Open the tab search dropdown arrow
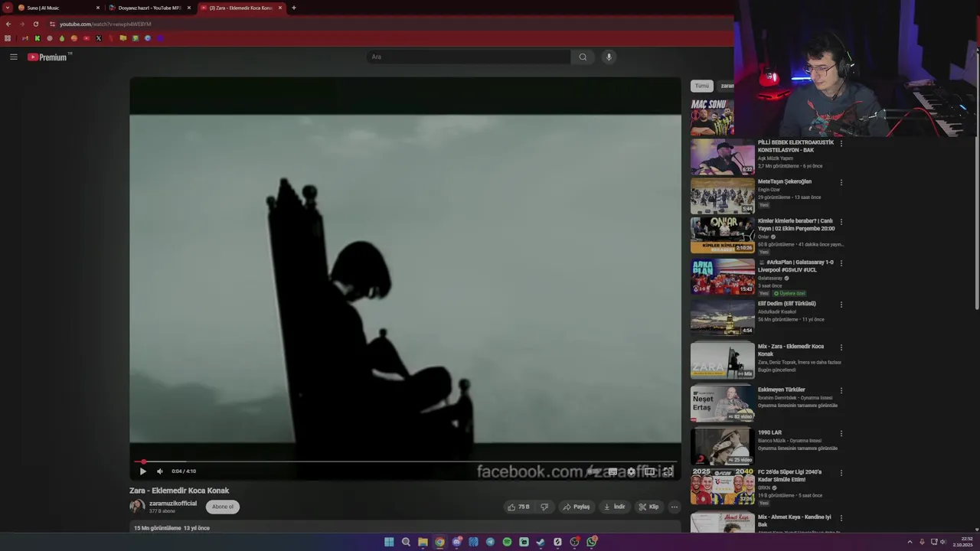This screenshot has width=980, height=551. click(7, 8)
